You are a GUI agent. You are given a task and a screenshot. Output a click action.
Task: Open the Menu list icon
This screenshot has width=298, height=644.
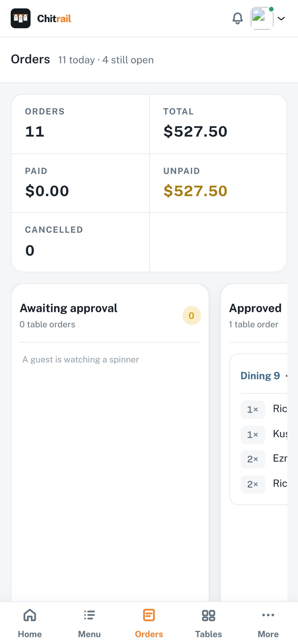[89, 615]
